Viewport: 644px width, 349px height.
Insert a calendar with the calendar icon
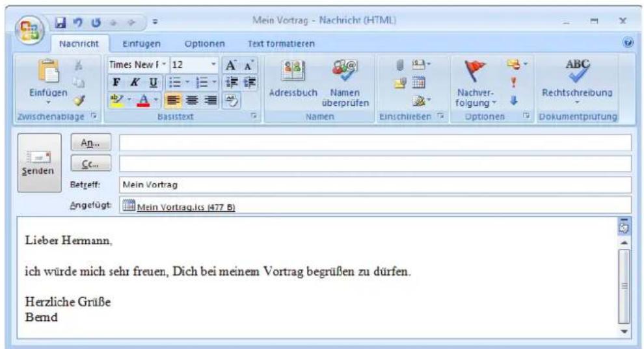[x=418, y=83]
